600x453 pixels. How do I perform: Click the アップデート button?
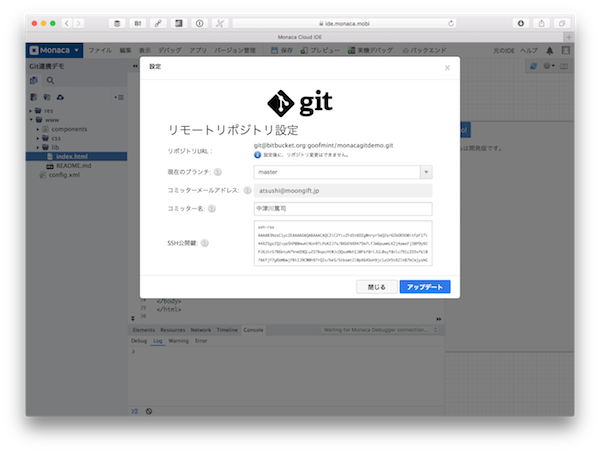coord(425,287)
